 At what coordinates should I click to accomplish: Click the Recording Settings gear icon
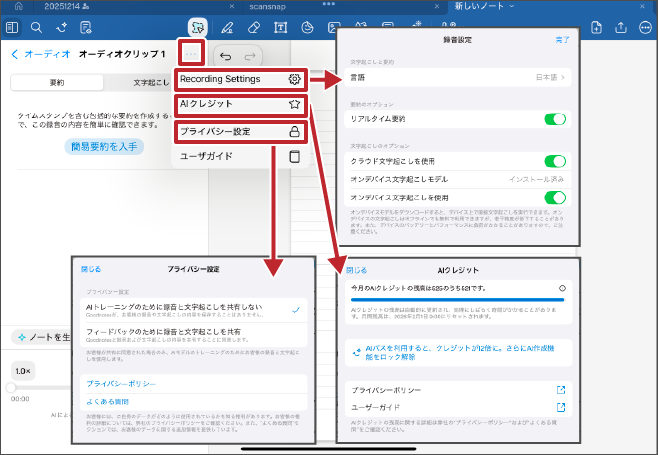(x=294, y=79)
